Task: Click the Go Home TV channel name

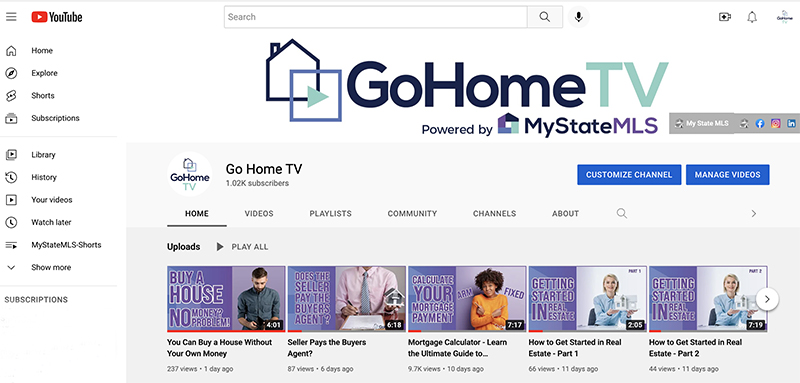Action: coord(264,169)
